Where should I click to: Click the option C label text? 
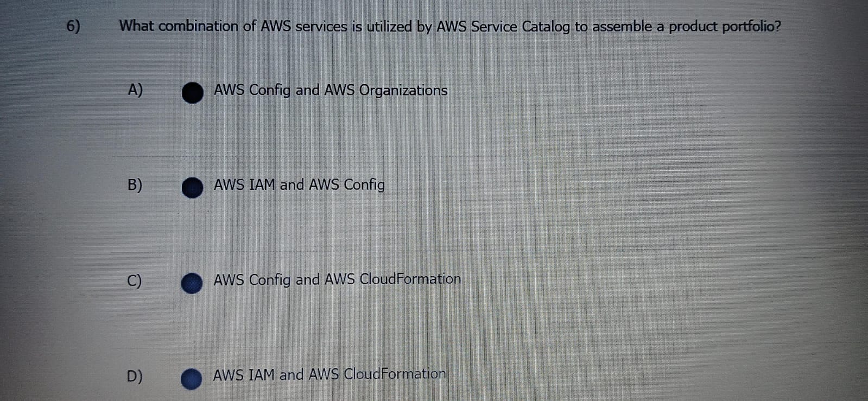135,281
